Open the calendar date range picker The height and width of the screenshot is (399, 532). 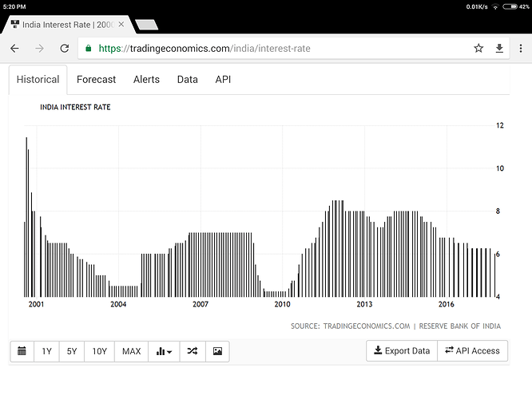coord(22,351)
